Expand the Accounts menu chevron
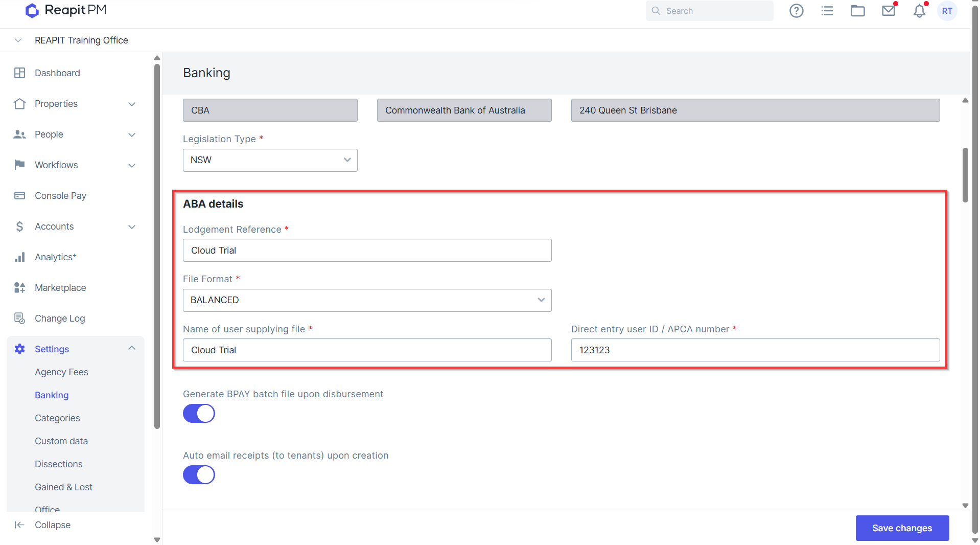This screenshot has height=545, width=980. point(132,226)
